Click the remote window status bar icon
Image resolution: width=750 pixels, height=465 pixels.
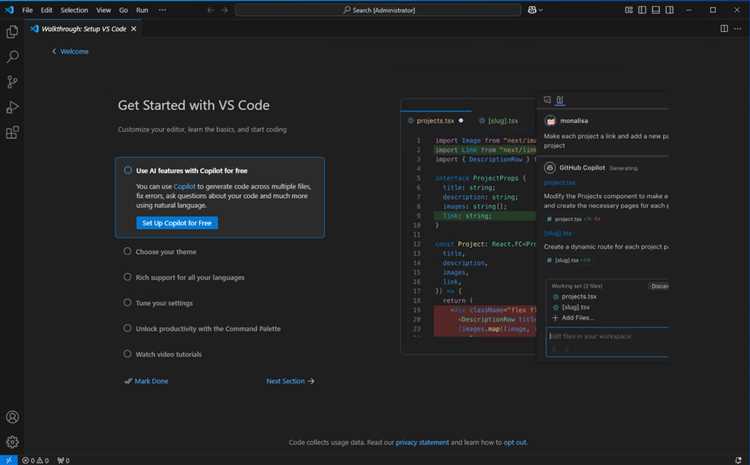pos(9,460)
